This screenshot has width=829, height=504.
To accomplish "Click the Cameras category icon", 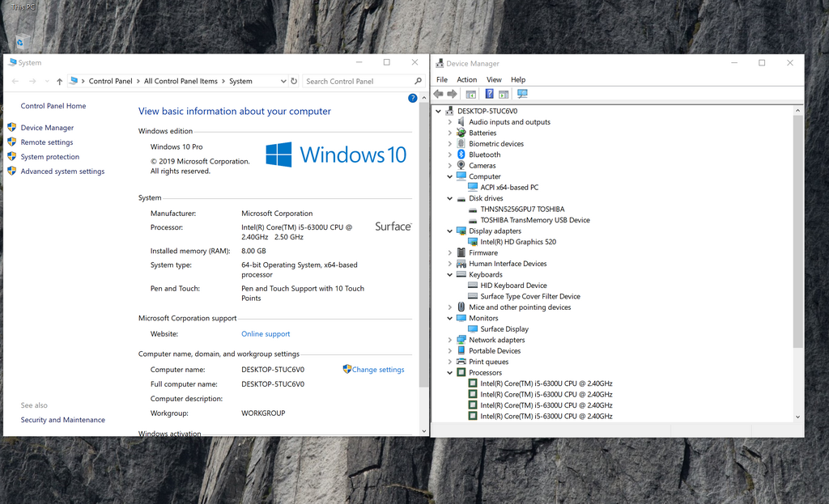I will tap(461, 165).
